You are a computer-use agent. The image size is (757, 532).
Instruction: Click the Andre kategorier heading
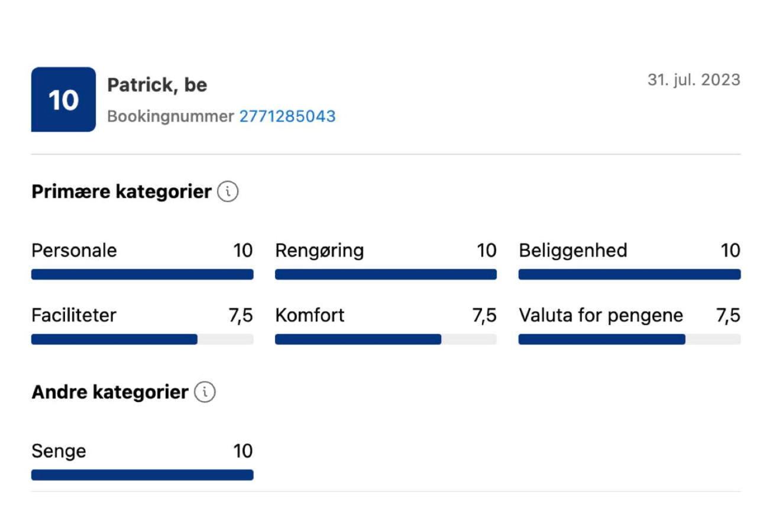[109, 392]
